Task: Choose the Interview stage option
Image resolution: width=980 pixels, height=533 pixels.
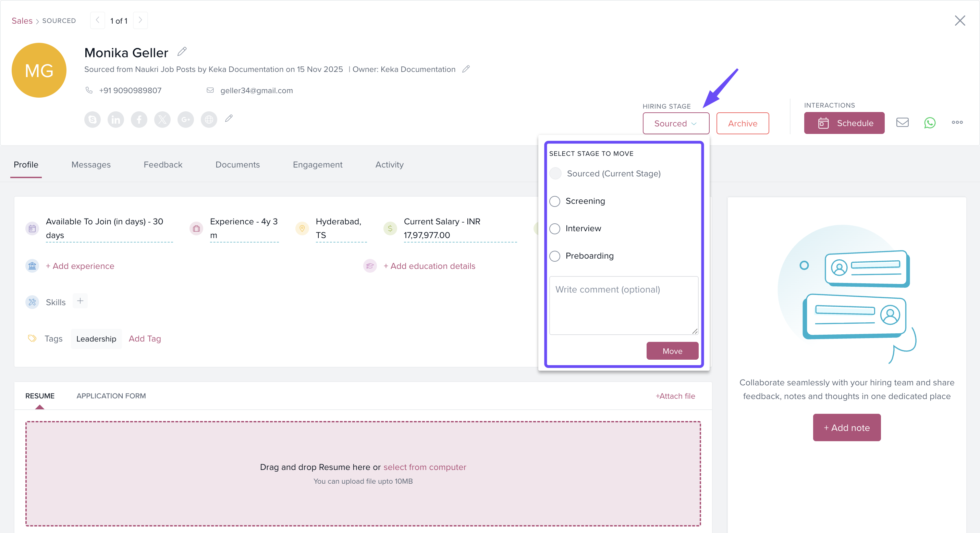Action: 555,228
